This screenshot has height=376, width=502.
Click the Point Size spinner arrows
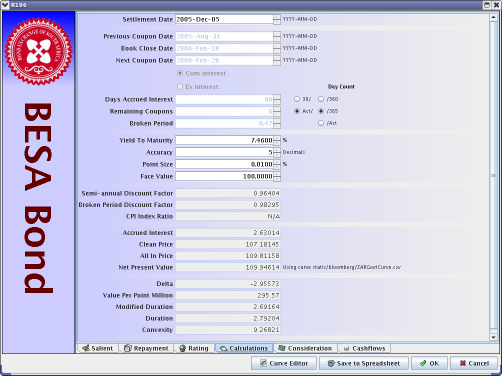(277, 164)
